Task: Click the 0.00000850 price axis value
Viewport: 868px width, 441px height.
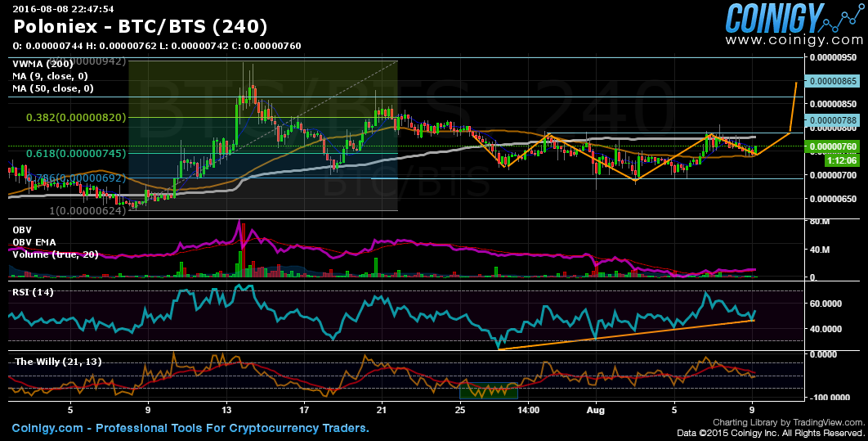Action: 834,104
